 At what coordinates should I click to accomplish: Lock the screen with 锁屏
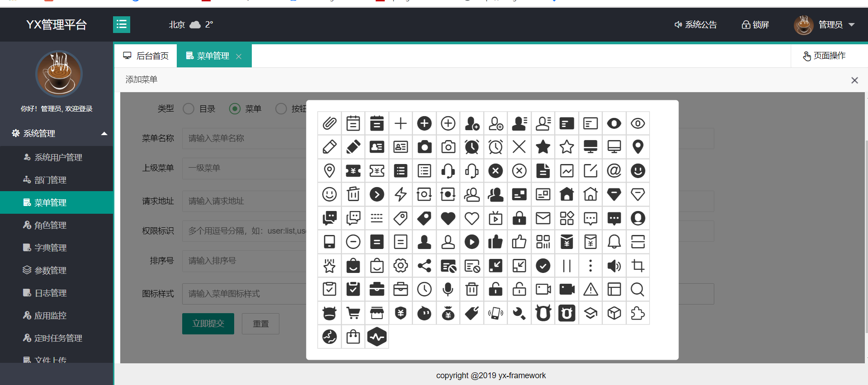[755, 25]
